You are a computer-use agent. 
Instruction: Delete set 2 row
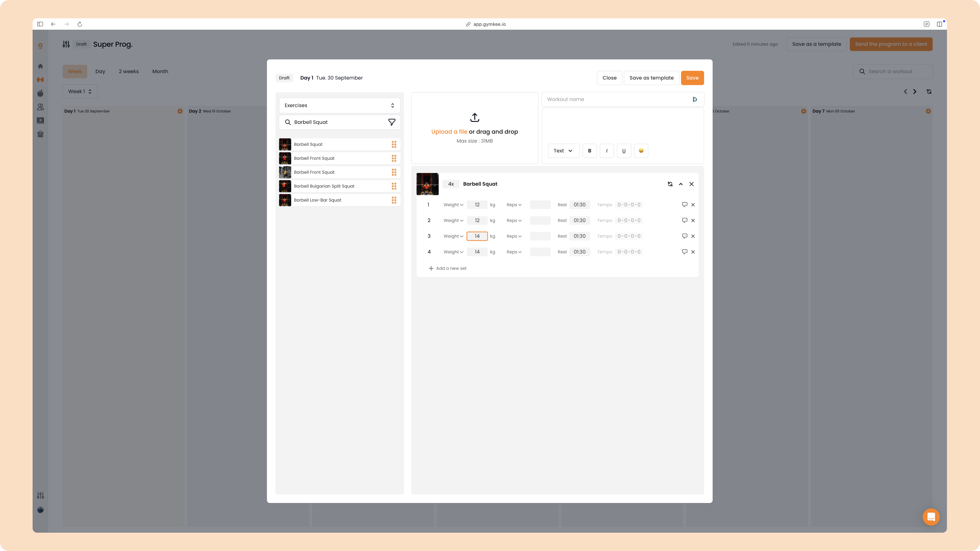[693, 221]
